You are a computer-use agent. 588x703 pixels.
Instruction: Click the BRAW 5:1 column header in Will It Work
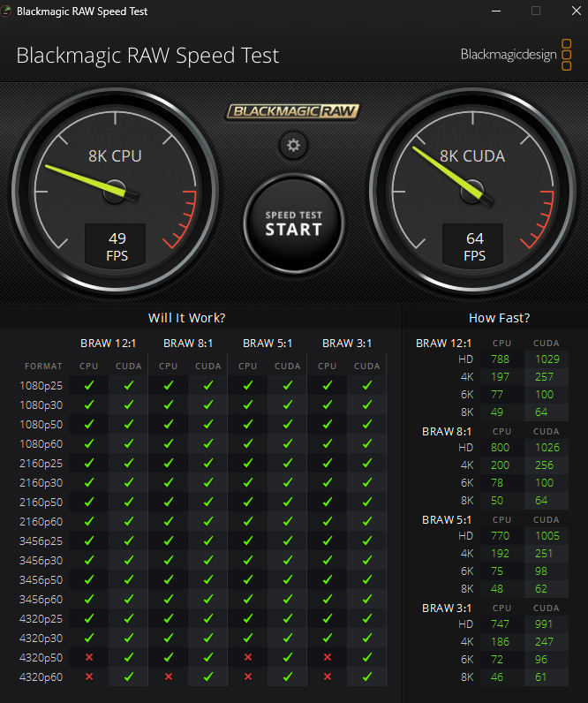point(268,343)
